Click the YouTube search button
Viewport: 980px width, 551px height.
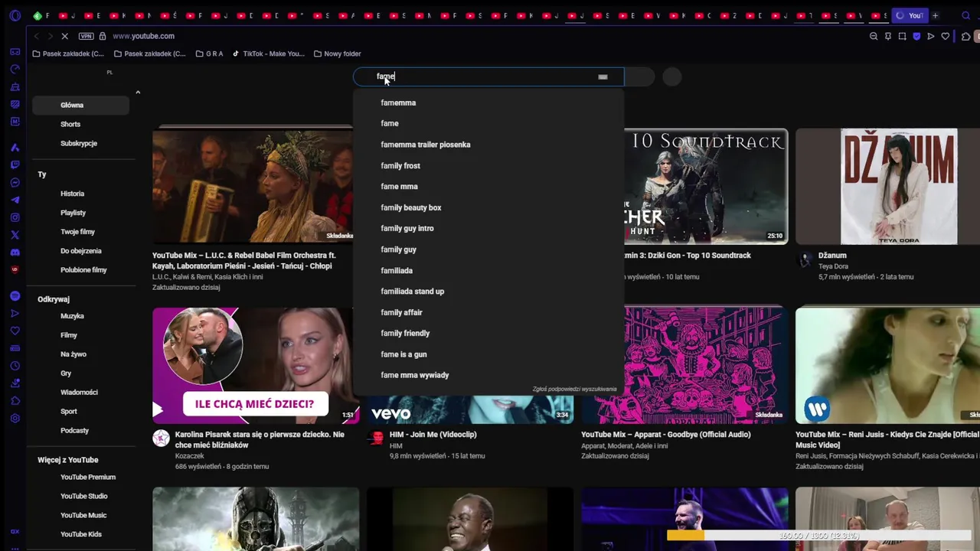click(x=639, y=77)
